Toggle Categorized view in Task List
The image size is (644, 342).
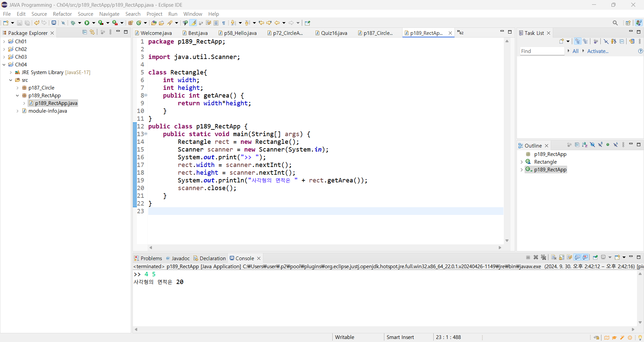pyautogui.click(x=578, y=41)
